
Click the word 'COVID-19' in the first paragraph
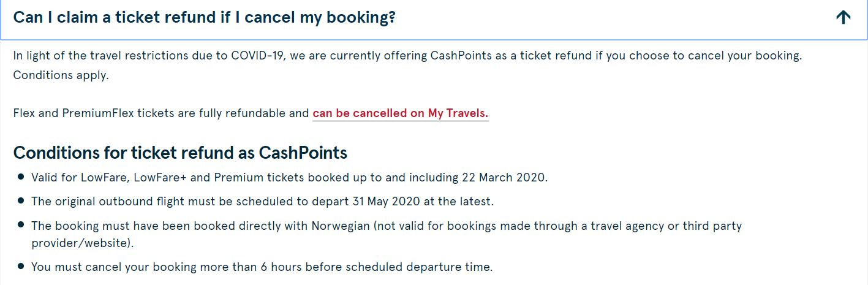[258, 56]
